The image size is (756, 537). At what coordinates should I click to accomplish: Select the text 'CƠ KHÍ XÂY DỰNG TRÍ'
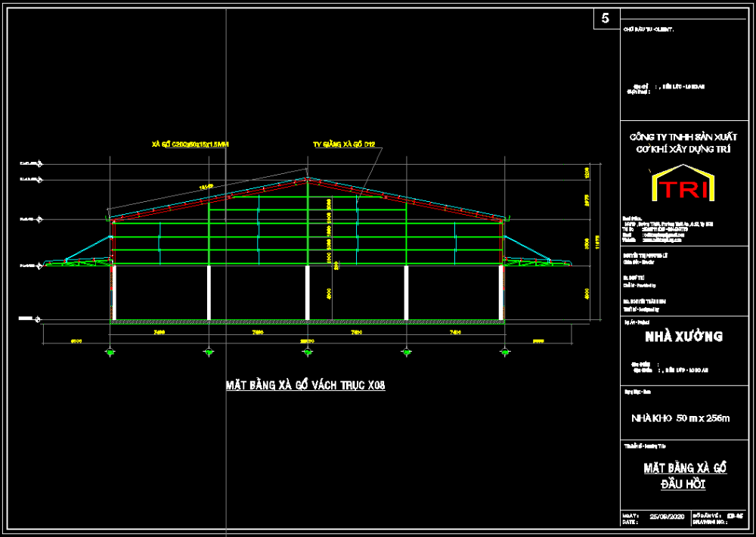coord(683,150)
